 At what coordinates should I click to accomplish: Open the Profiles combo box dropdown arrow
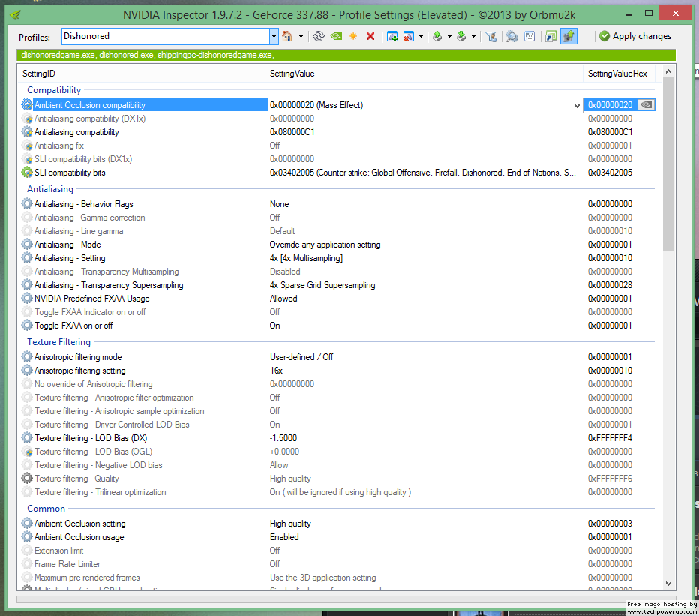(x=274, y=36)
